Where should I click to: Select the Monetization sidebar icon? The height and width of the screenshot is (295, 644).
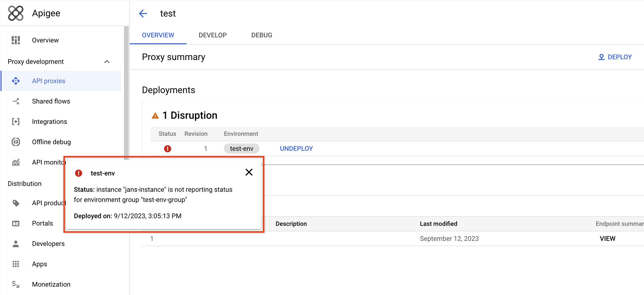[x=16, y=284]
